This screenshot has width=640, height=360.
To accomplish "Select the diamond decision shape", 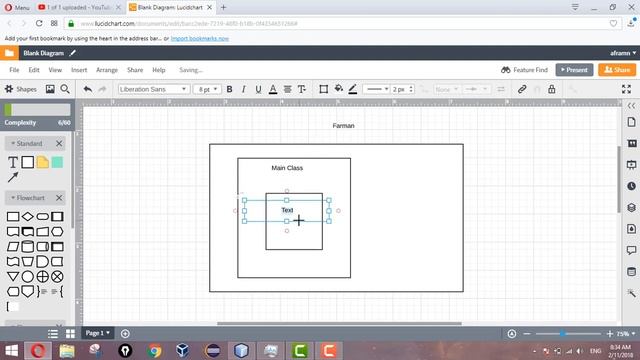I will pyautogui.click(x=27, y=216).
